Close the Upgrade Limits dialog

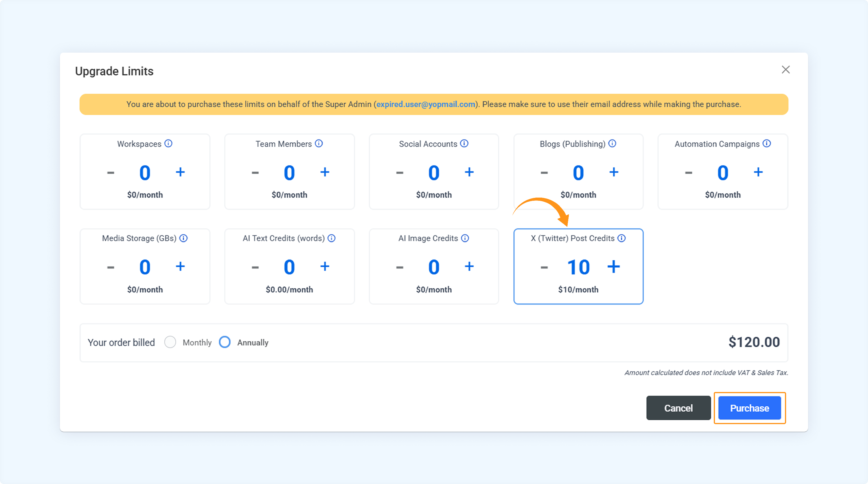786,70
